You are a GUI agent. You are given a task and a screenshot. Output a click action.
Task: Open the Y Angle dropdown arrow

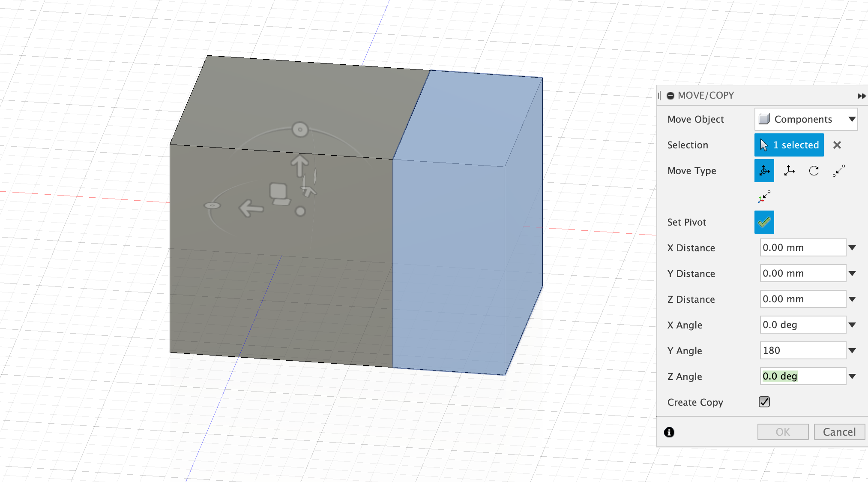(852, 350)
